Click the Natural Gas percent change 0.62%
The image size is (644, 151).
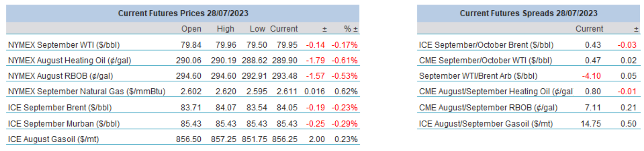pyautogui.click(x=346, y=92)
